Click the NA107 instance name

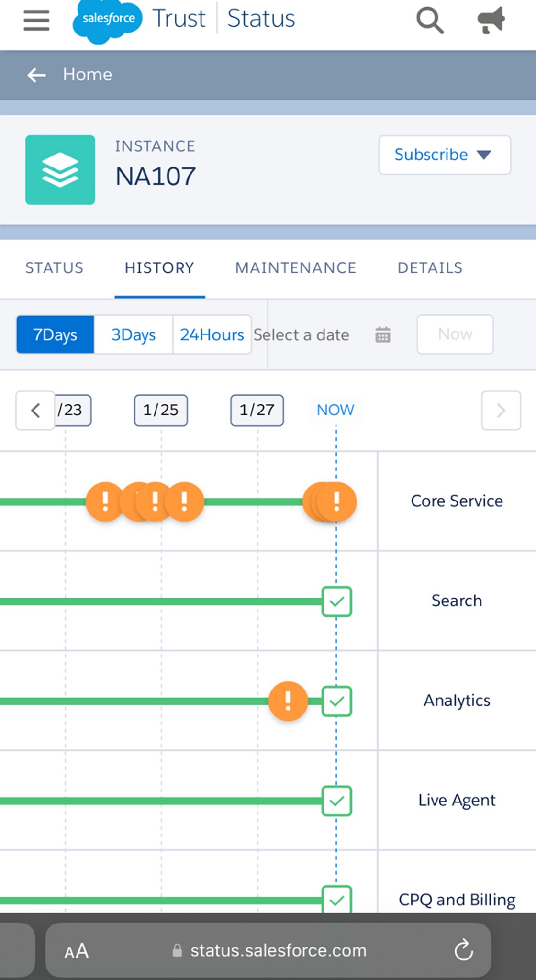[156, 176]
